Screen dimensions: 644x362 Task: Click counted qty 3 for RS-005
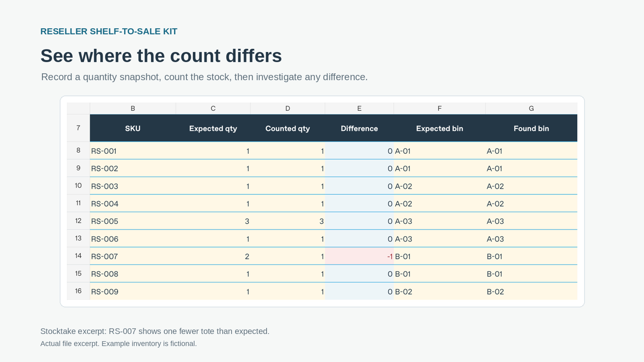(288, 221)
